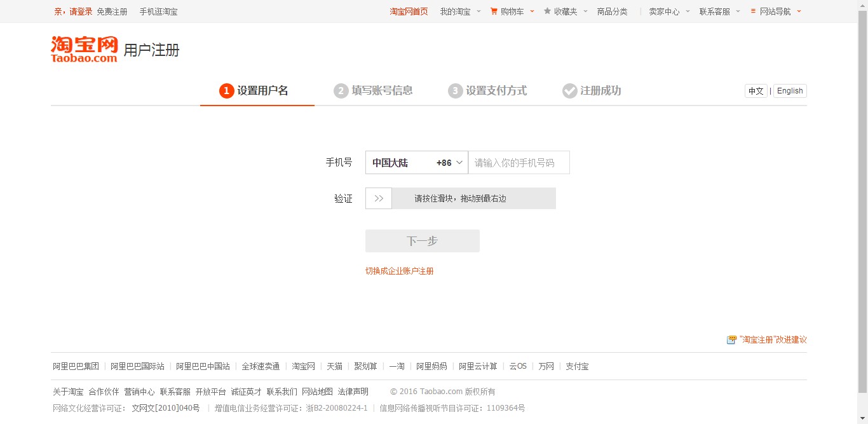
Task: Open 商品分类 in top navigation
Action: (613, 11)
